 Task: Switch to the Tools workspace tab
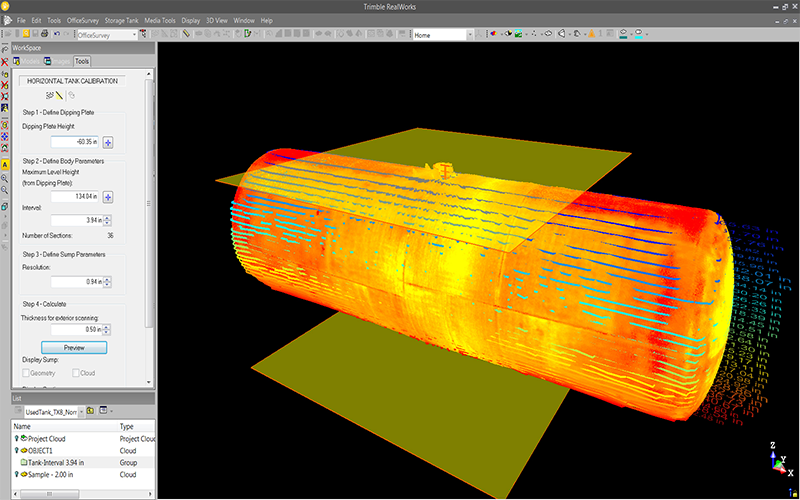point(82,61)
